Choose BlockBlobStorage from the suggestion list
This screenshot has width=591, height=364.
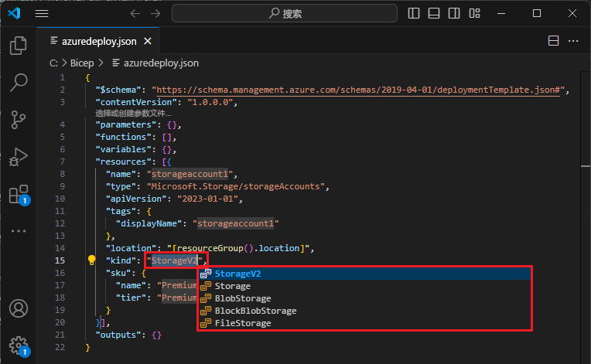coord(364,311)
